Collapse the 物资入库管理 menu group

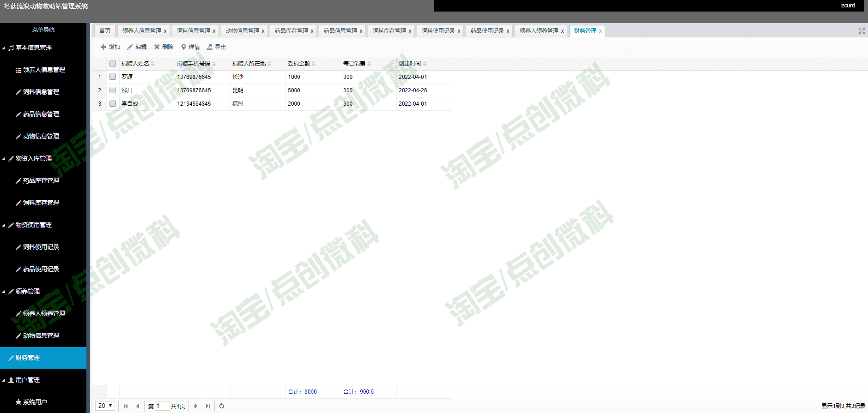pos(4,159)
